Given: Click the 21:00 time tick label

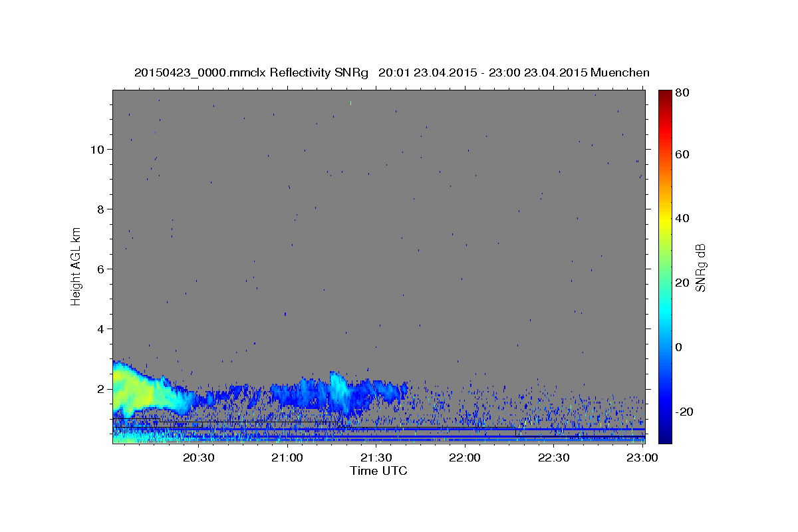Looking at the screenshot, I should [287, 458].
